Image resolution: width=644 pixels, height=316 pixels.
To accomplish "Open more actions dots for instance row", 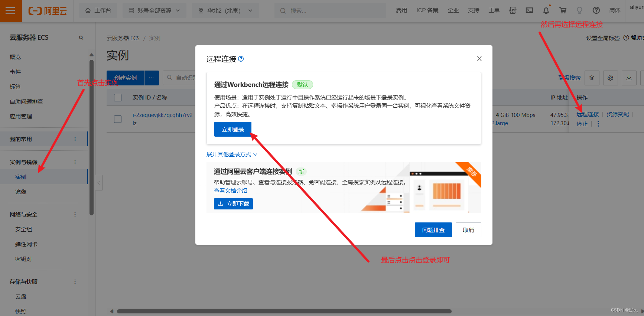I will click(598, 124).
